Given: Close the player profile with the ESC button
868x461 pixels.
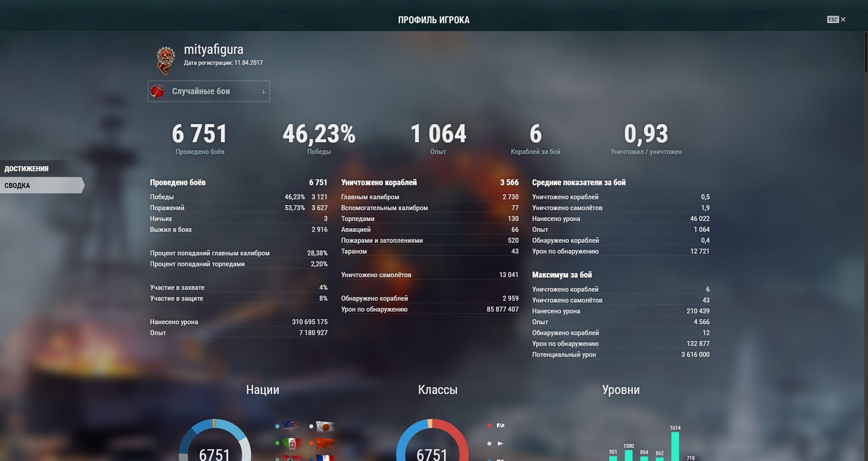Looking at the screenshot, I should coord(836,20).
